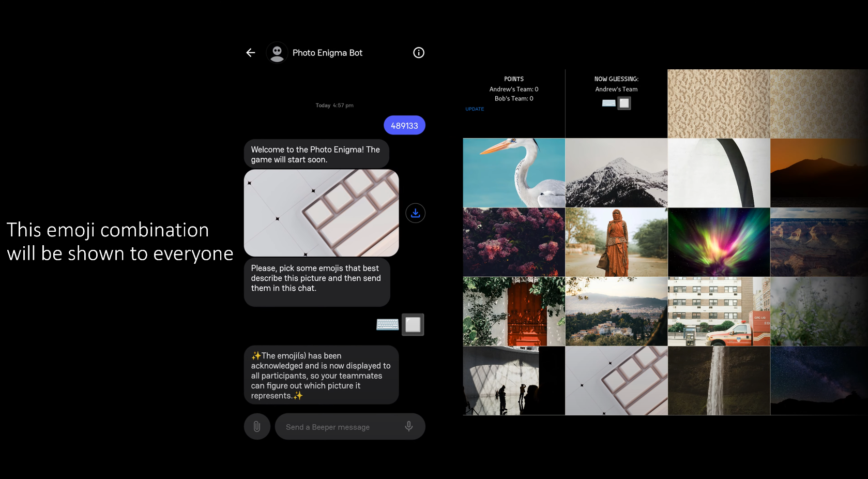Viewport: 868px width, 479px height.
Task: Click the back arrow in chat header
Action: (x=251, y=53)
